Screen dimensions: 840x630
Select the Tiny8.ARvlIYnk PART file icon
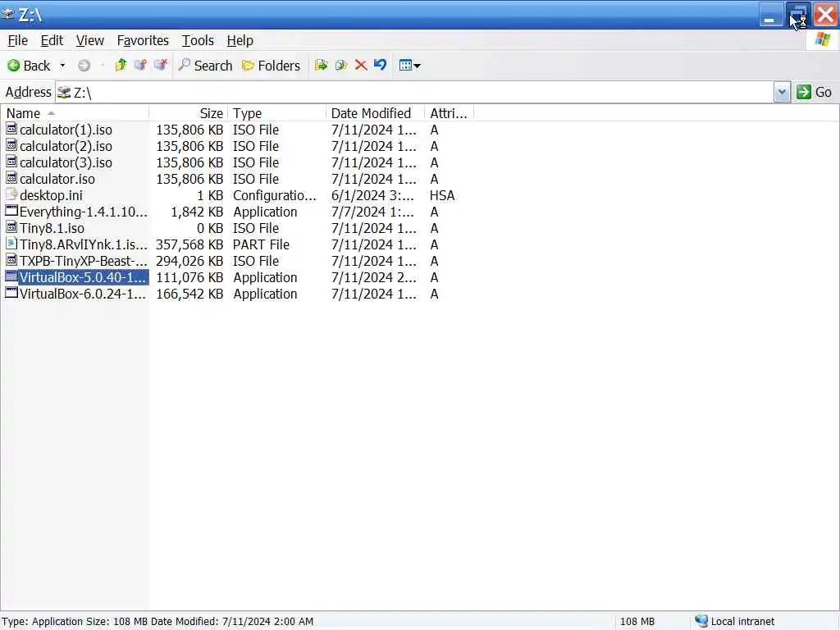tap(11, 244)
